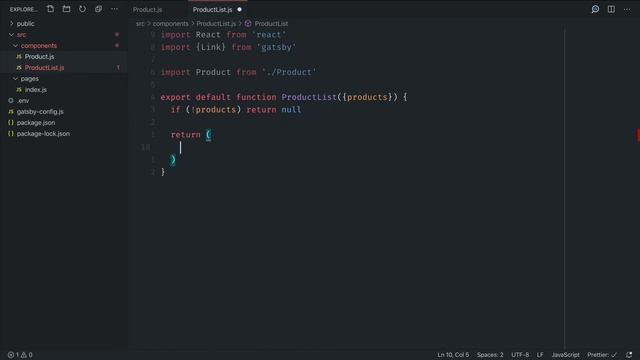Click the 'react' import string

click(269, 35)
